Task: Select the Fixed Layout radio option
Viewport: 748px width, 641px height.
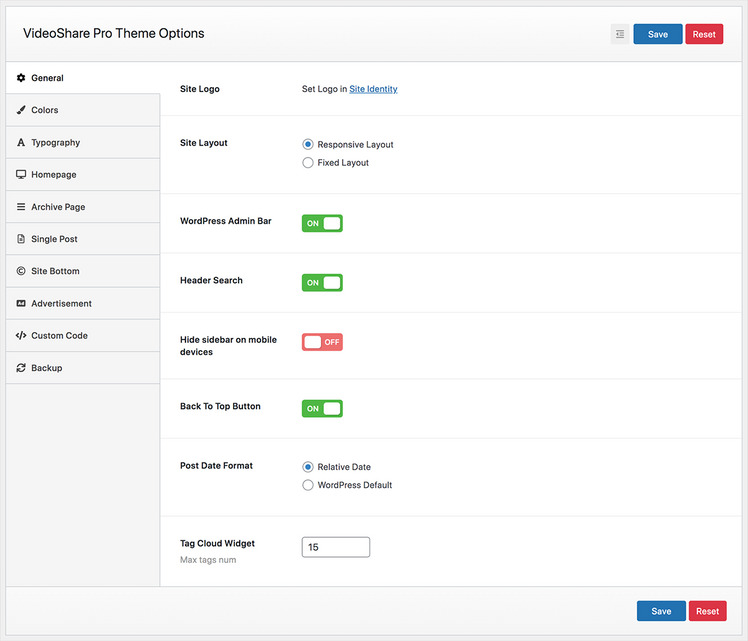Action: [x=308, y=163]
